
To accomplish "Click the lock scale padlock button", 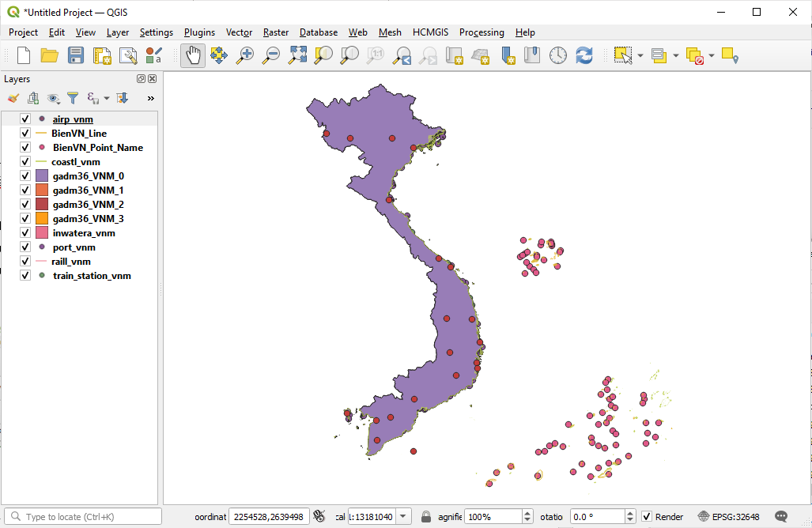I will point(425,517).
